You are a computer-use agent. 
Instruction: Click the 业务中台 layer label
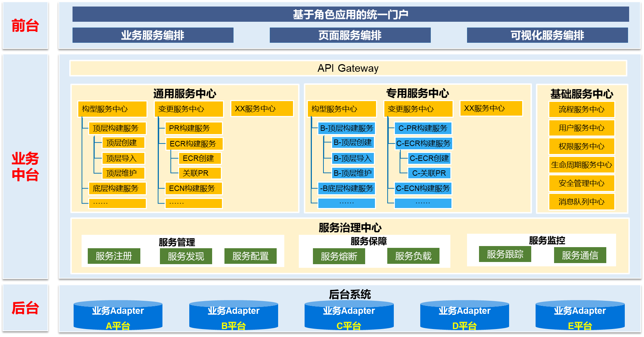(x=25, y=167)
